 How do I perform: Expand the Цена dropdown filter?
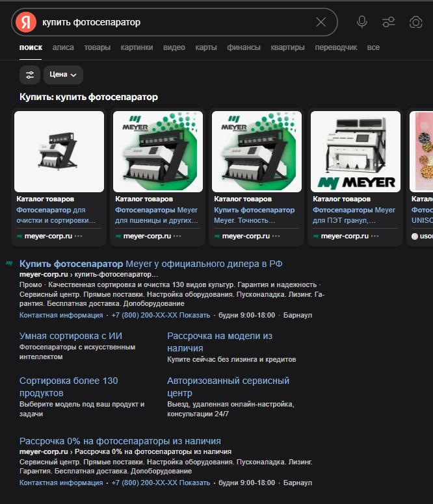coord(63,75)
